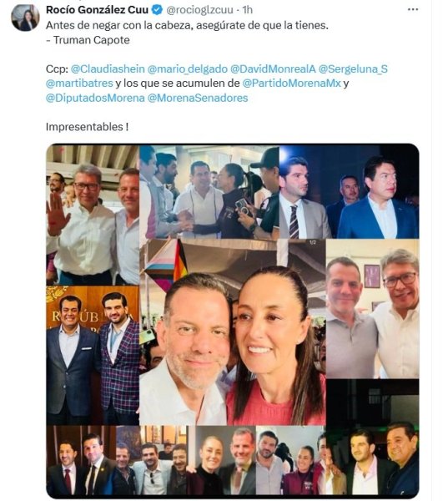Open the @PartidoMorenaMx mention
Screen dimensions: 448x501
[291, 83]
